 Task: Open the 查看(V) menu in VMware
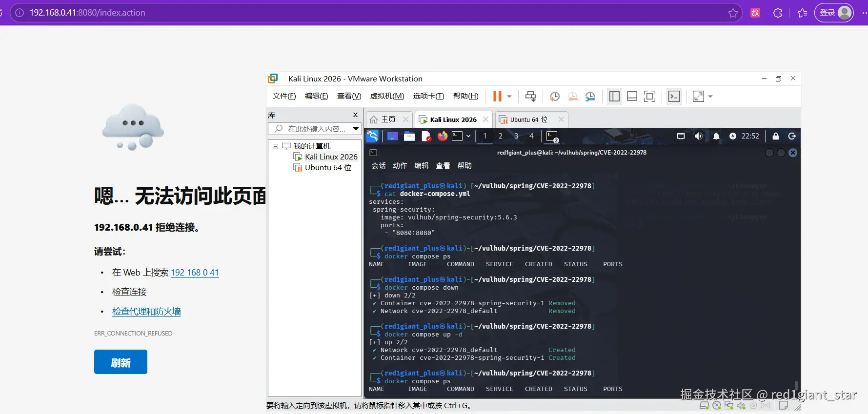349,96
